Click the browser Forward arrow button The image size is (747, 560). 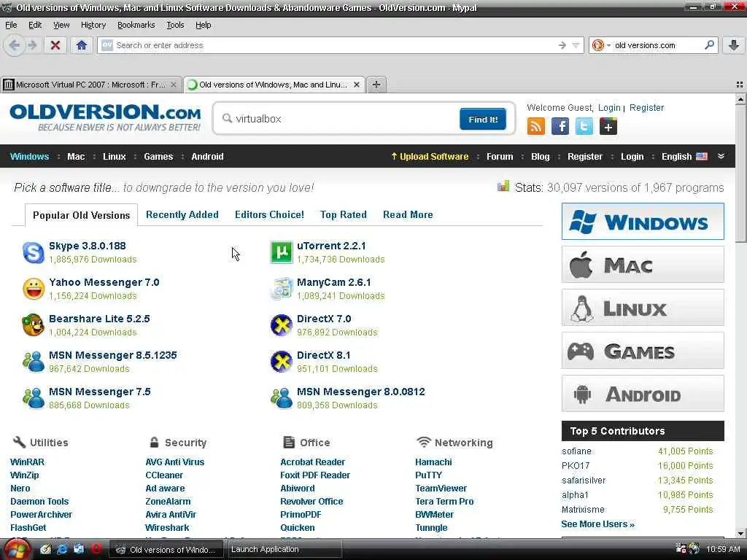(x=32, y=45)
